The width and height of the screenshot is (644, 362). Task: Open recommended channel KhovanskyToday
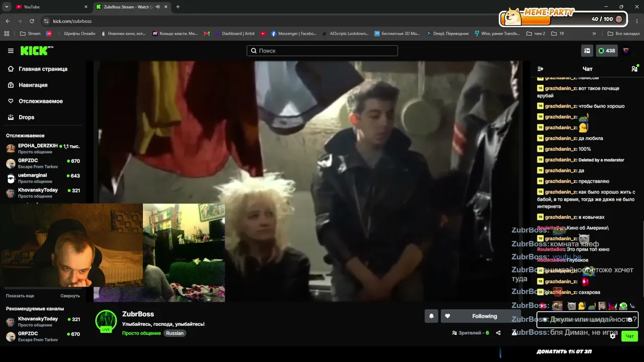click(x=43, y=321)
